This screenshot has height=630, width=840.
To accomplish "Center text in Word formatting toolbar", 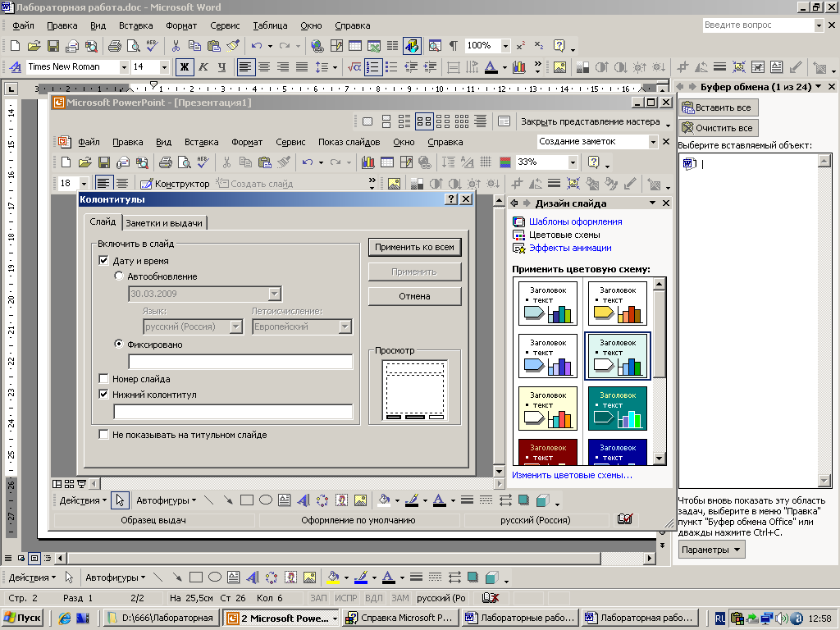I will (264, 67).
